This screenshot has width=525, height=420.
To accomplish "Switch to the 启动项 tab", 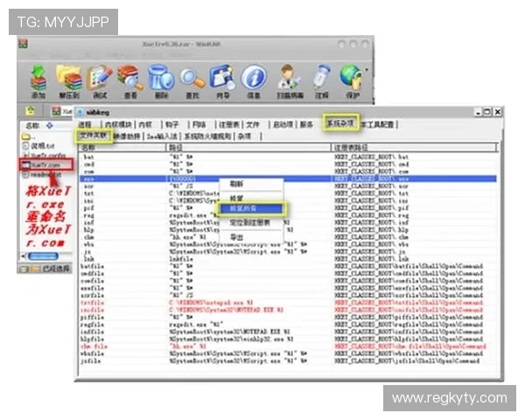I will tap(282, 125).
